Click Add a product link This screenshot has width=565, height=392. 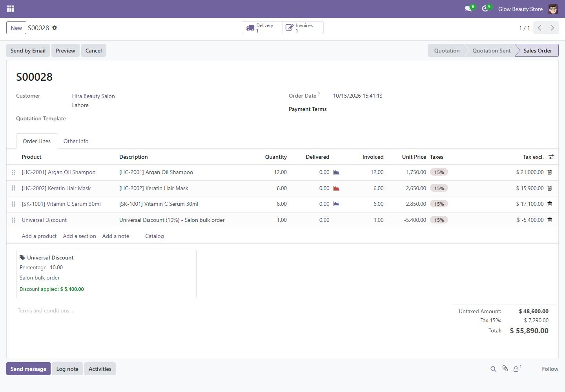[39, 236]
